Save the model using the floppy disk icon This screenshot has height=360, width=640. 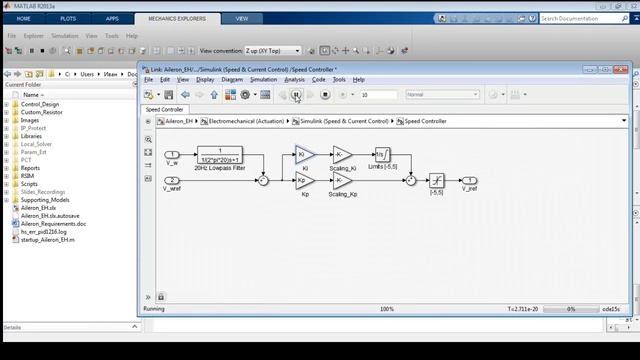point(169,95)
